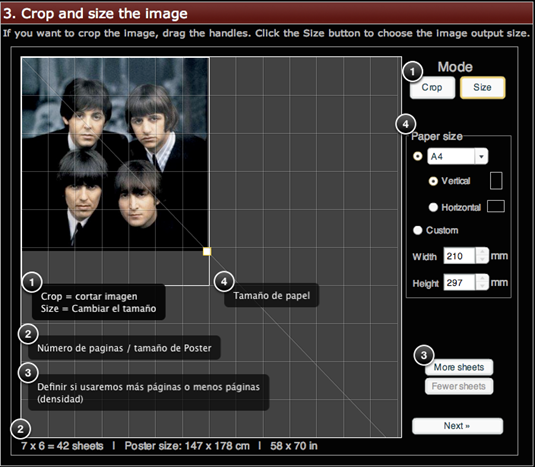Increase Width using the stepper up arrow
The height and width of the screenshot is (467, 535).
482,252
